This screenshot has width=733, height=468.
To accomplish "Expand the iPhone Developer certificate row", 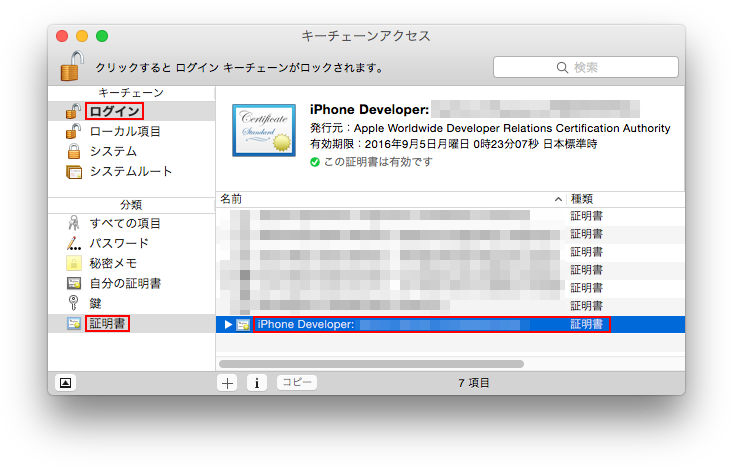I will [228, 324].
